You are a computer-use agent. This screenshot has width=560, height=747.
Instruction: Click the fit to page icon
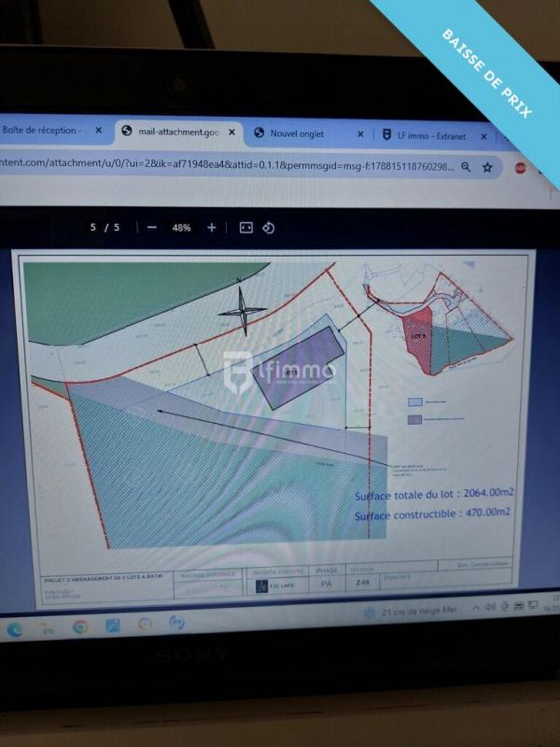click(246, 228)
